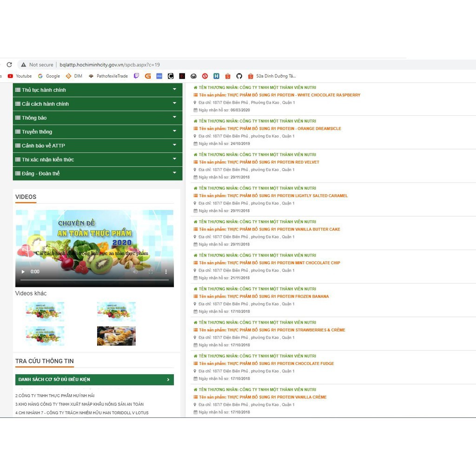Mute the video using the speaker icon

[135, 271]
